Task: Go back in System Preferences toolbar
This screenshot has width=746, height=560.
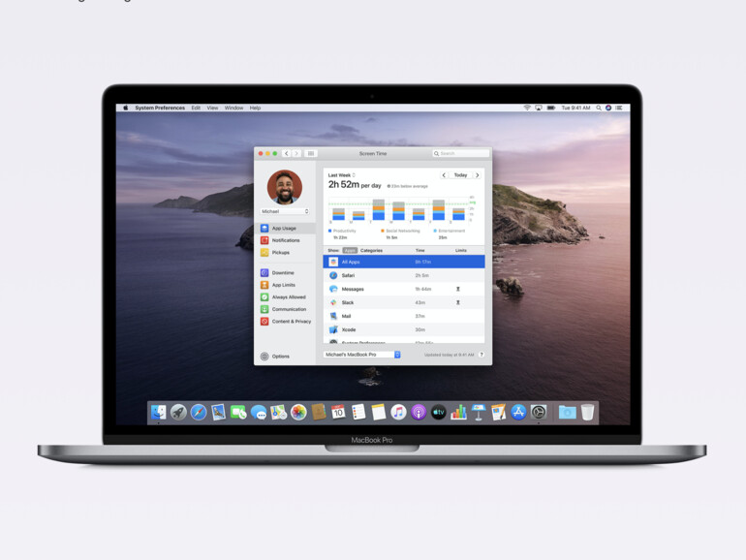Action: [287, 154]
